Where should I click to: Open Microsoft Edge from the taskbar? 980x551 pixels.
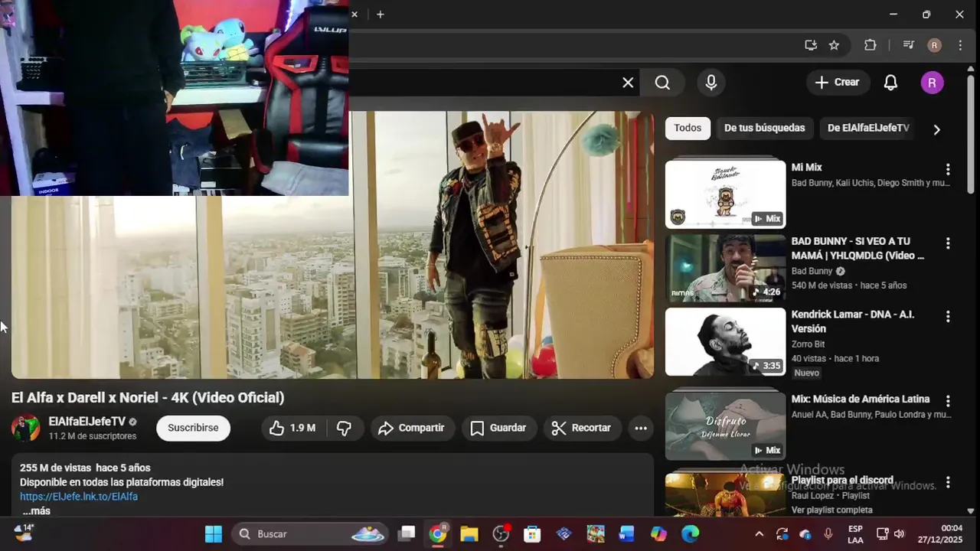click(x=690, y=533)
